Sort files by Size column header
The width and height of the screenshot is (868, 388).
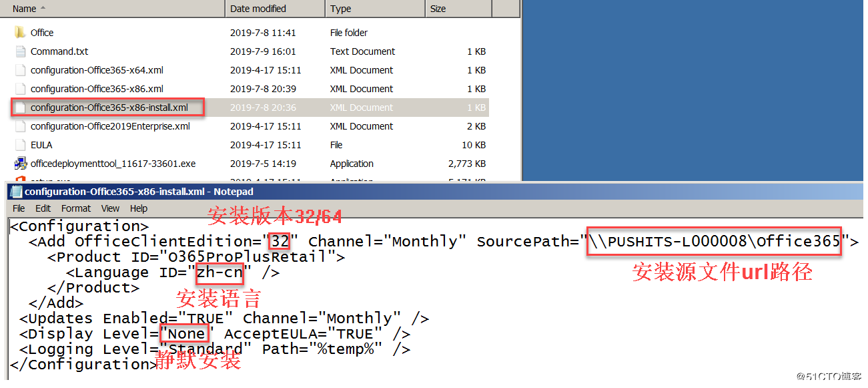coord(458,9)
